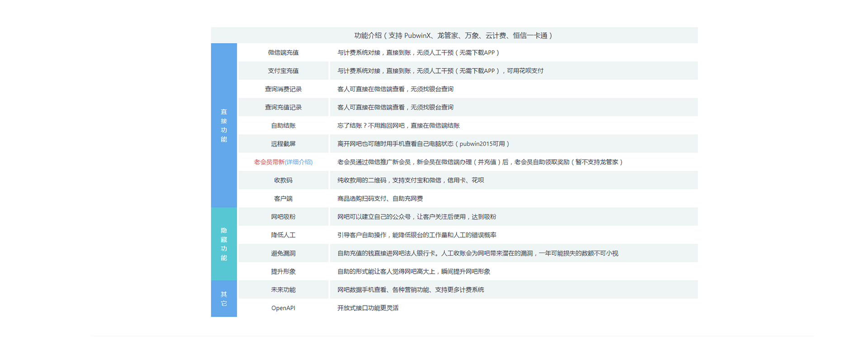Click the description mentioning pubwin2015可用
868x339 pixels.
coord(424,144)
